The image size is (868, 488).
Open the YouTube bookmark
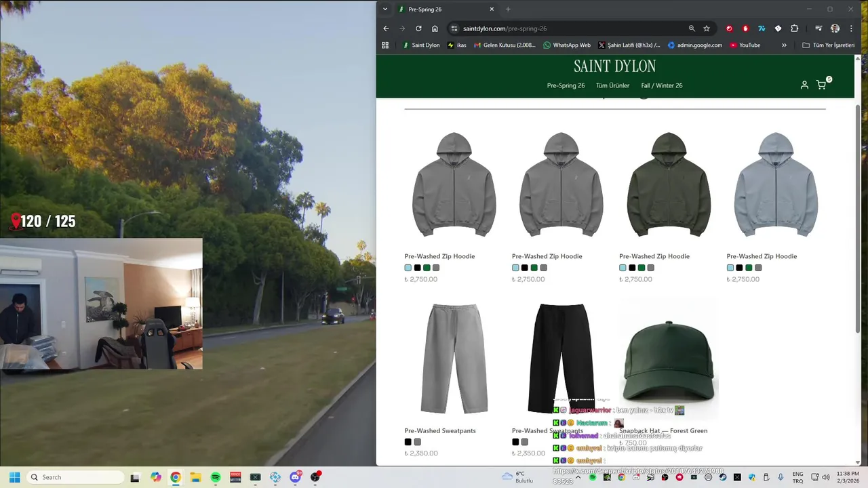(745, 45)
